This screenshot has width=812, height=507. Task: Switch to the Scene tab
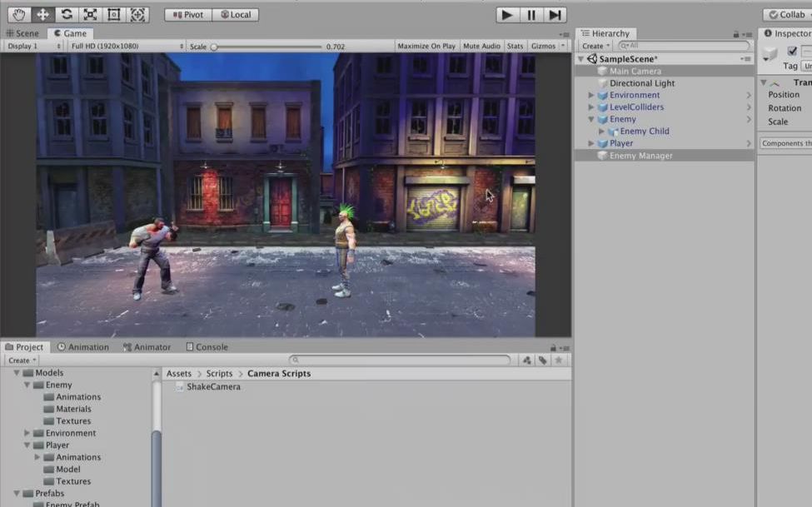22,32
